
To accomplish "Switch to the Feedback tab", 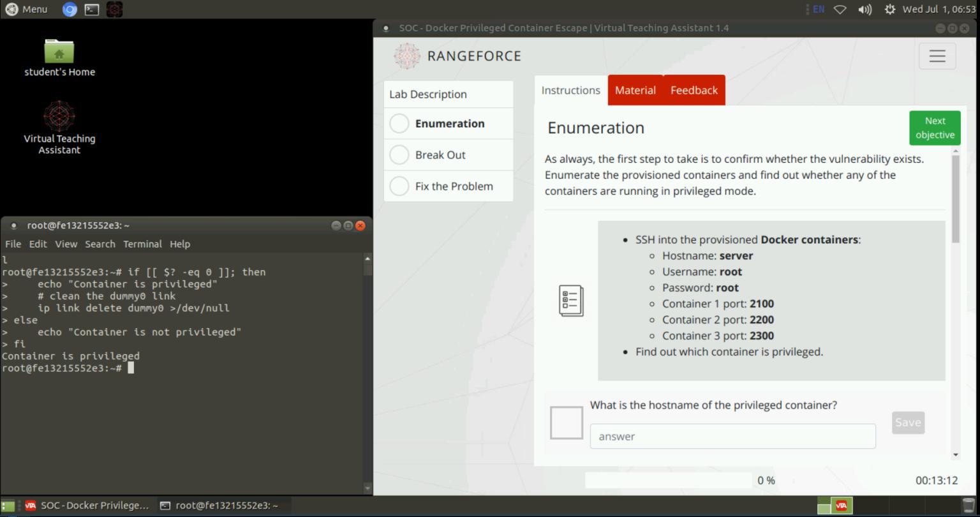I will [x=694, y=91].
